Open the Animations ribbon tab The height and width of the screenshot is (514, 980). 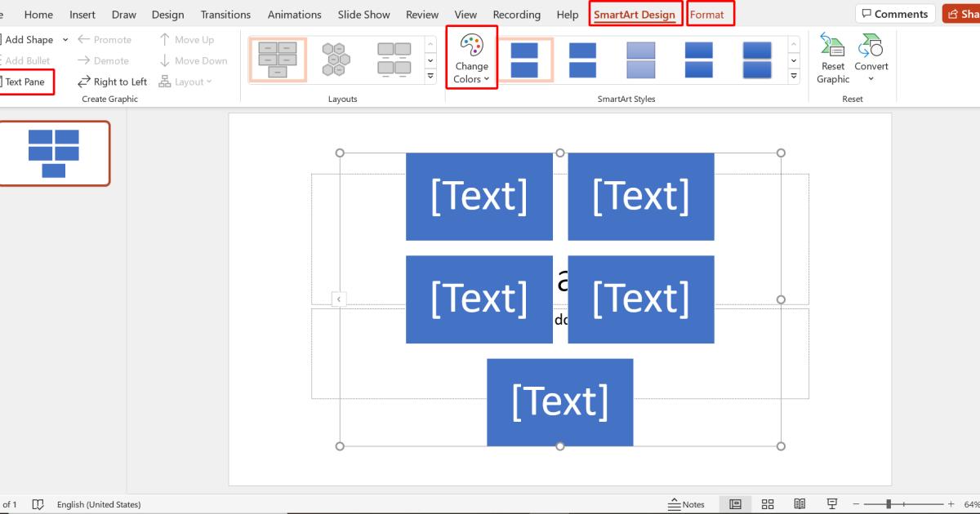pos(294,14)
